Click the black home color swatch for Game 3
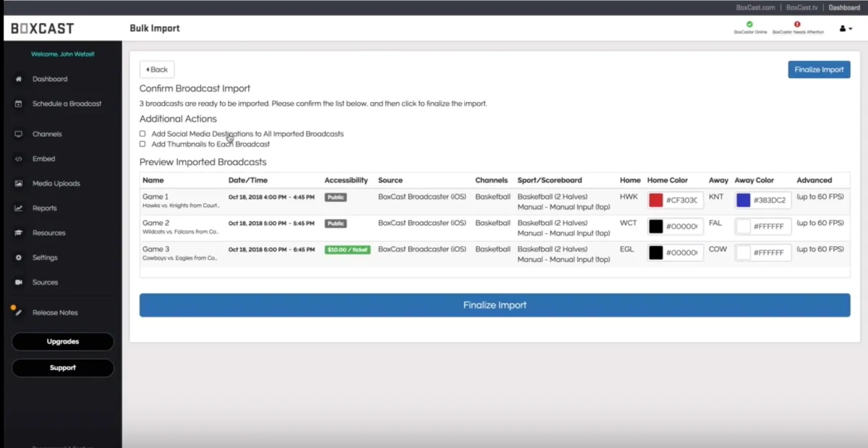This screenshot has height=448, width=868. coord(656,253)
